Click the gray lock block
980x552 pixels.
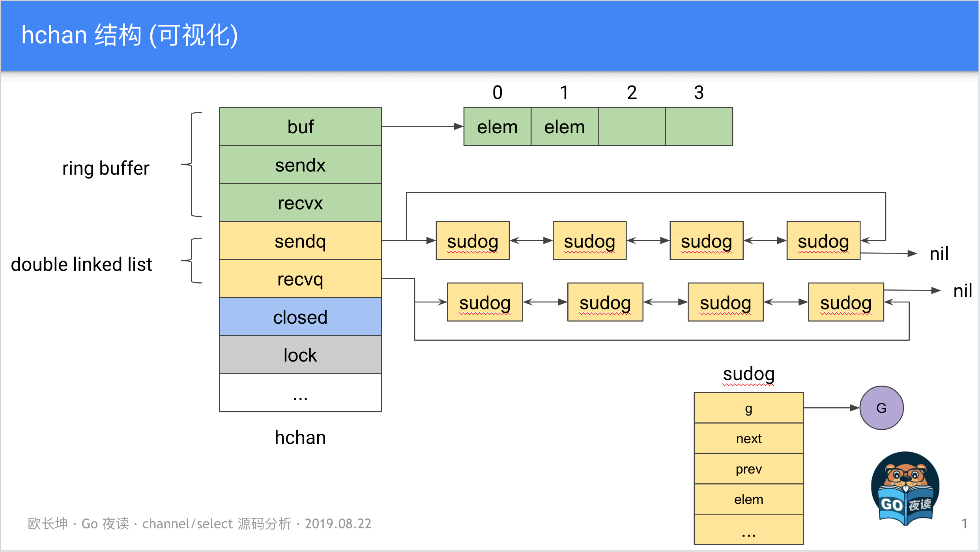coord(300,355)
